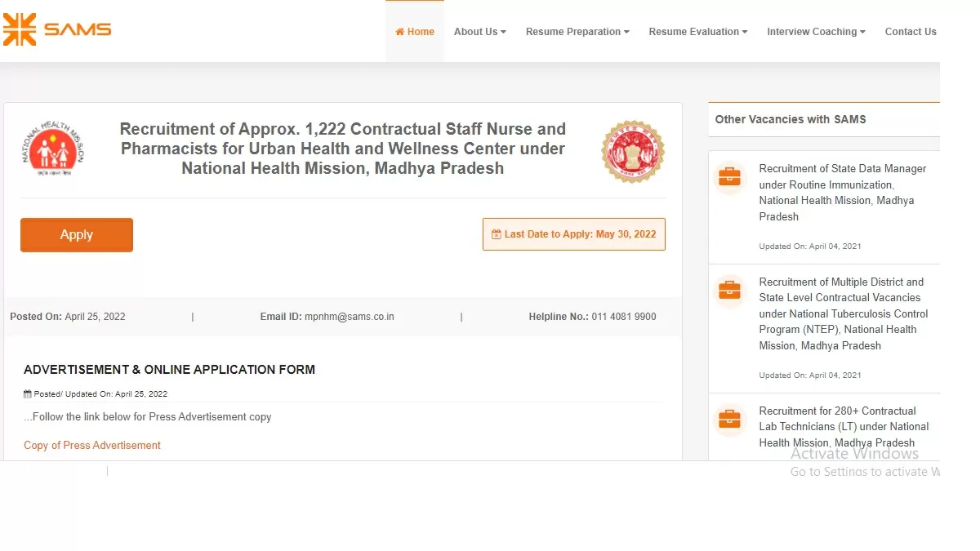Click calendar icon next to Posted/Updated On
The height and width of the screenshot is (551, 980).
pos(28,393)
